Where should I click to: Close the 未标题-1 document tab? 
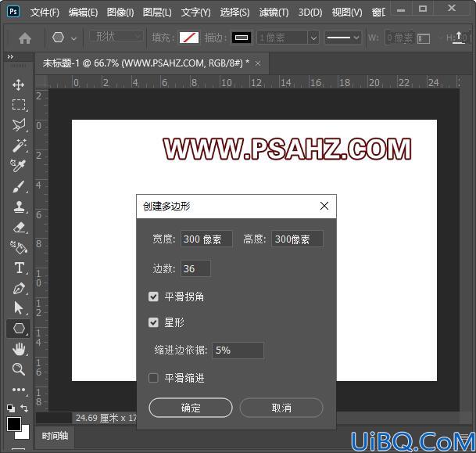[x=258, y=63]
